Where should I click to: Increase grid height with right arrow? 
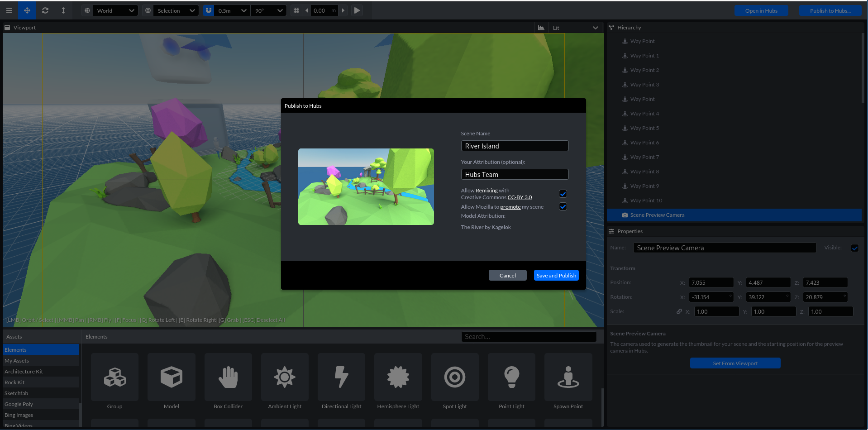point(343,10)
